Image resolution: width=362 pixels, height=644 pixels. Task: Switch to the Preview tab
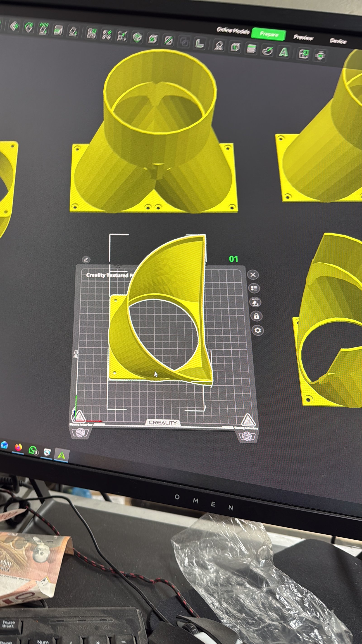point(303,38)
